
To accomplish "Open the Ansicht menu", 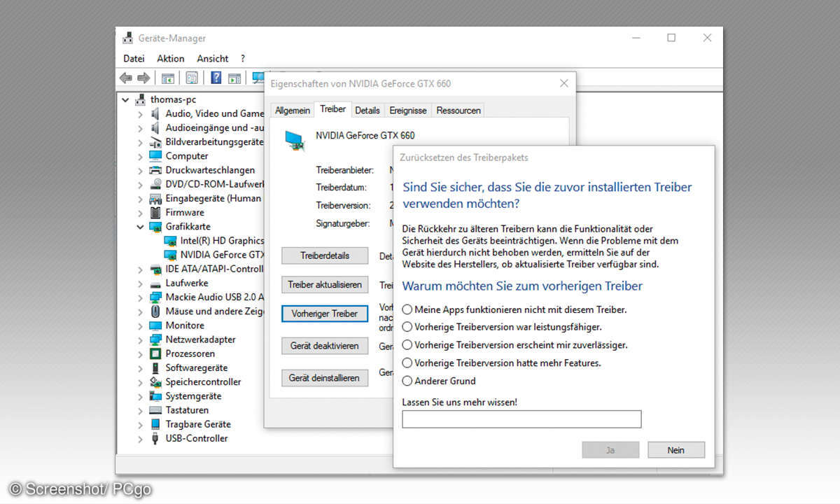I will pyautogui.click(x=213, y=59).
